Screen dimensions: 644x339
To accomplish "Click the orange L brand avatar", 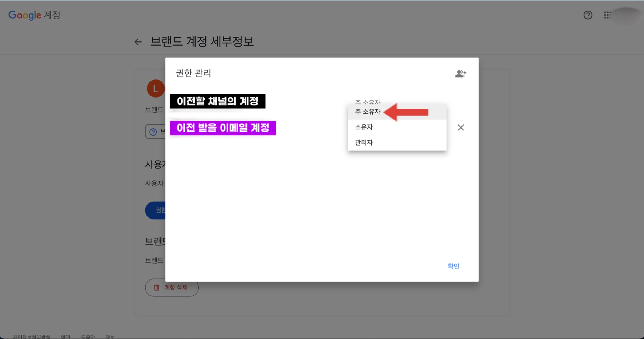I will click(x=155, y=88).
